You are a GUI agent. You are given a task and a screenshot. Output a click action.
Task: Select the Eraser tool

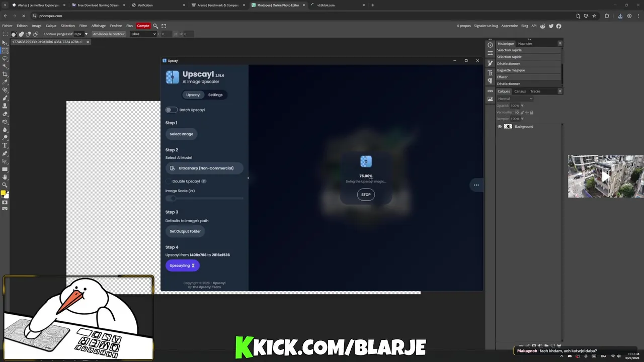pos(5,114)
